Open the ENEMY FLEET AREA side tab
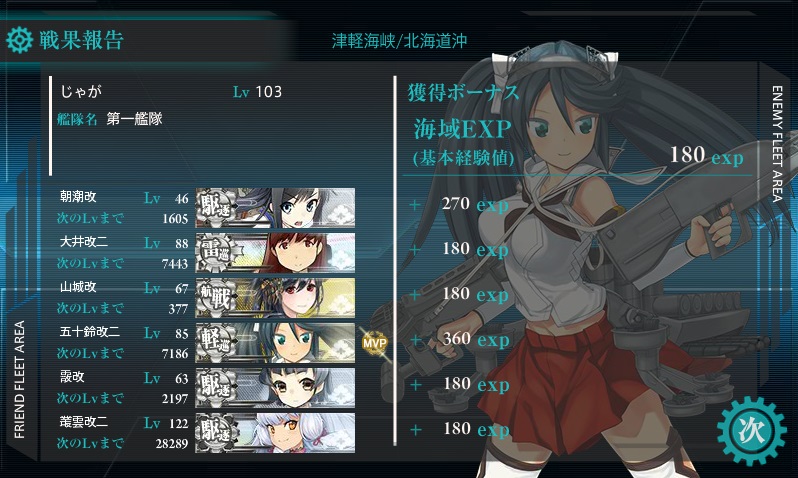This screenshot has height=478, width=798. (x=777, y=144)
